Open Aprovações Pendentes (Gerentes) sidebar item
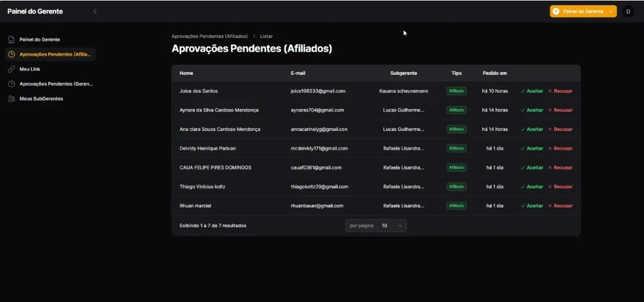Image resolution: width=644 pixels, height=302 pixels. pyautogui.click(x=50, y=84)
